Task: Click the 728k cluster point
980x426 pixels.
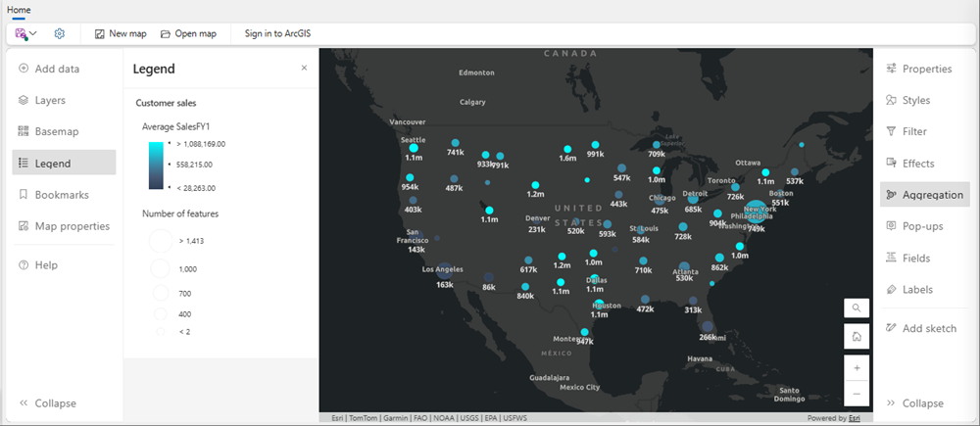Action: tap(683, 227)
